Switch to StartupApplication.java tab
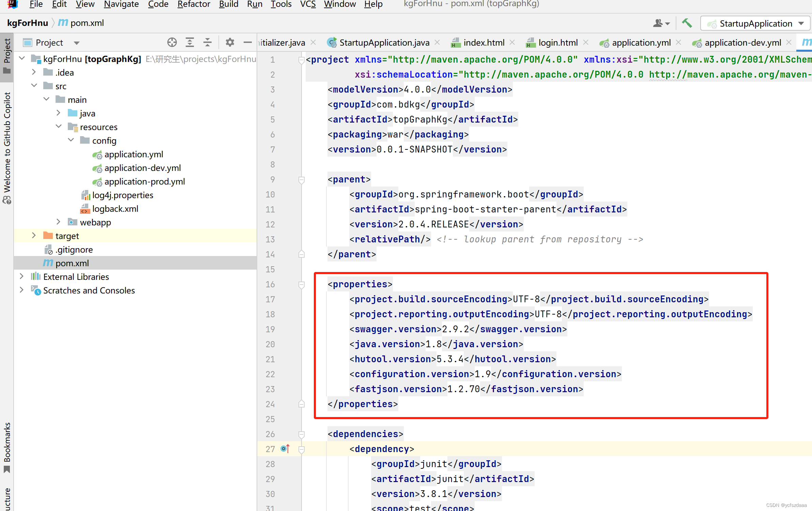 coord(384,43)
